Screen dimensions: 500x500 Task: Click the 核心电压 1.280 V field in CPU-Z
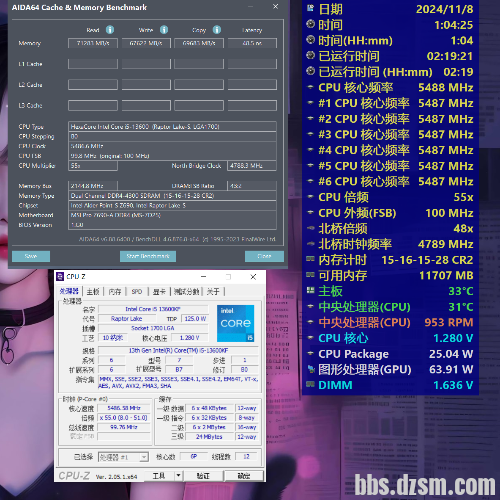click(189, 338)
